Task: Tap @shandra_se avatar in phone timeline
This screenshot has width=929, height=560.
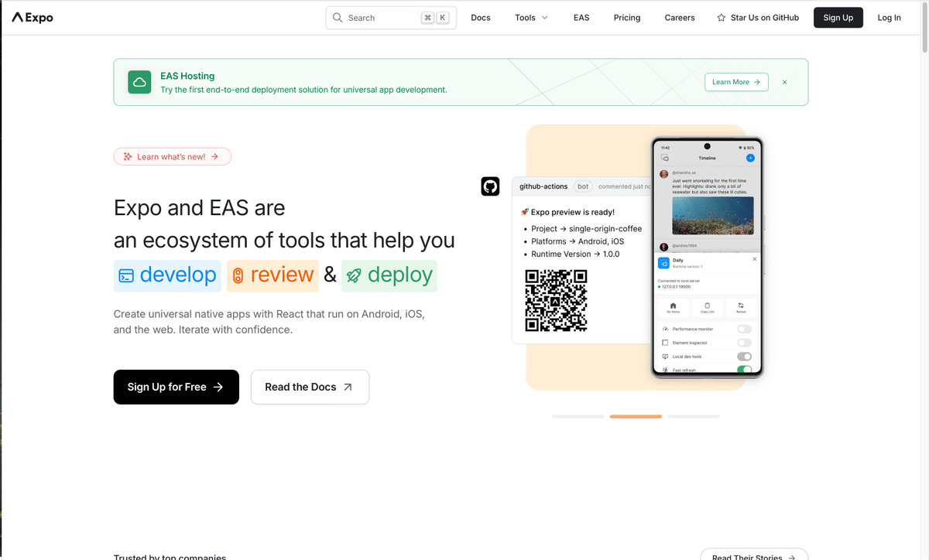Action: click(x=663, y=174)
